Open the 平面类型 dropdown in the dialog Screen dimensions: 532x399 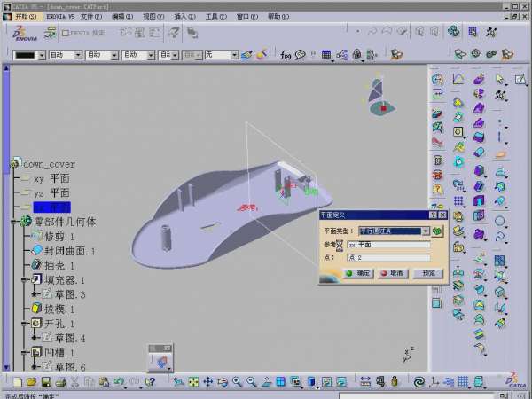[x=426, y=231]
